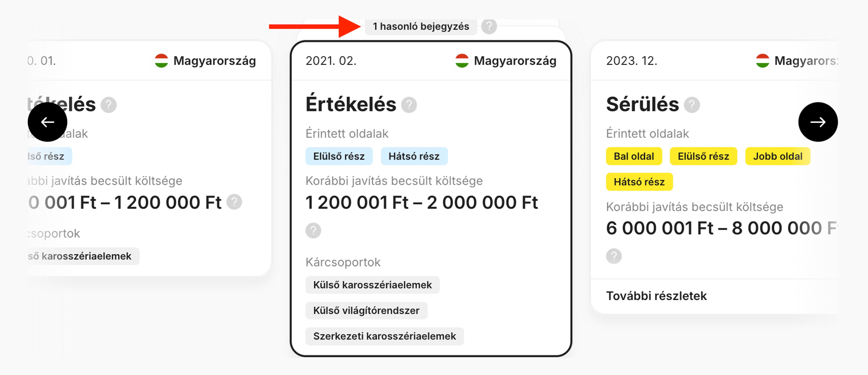This screenshot has height=375, width=868.
Task: Click the "Szerkezeti karosszériaelemek" tag
Action: tap(384, 336)
